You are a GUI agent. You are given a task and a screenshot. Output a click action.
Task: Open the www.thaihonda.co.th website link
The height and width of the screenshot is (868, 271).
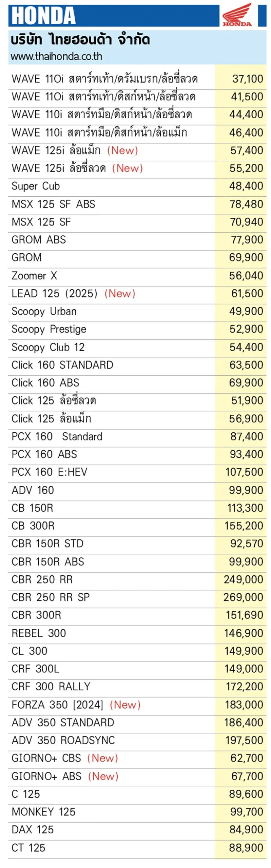click(x=56, y=56)
